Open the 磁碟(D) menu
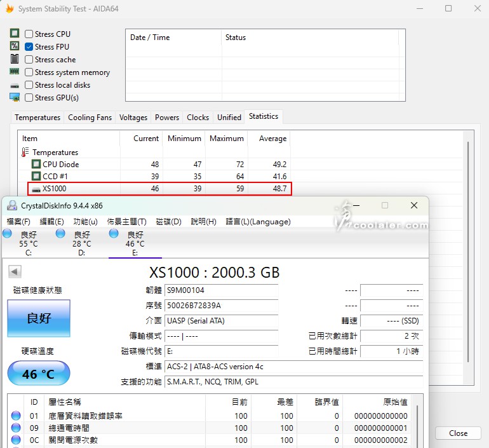Viewport: 489px width, 448px height. (x=169, y=222)
